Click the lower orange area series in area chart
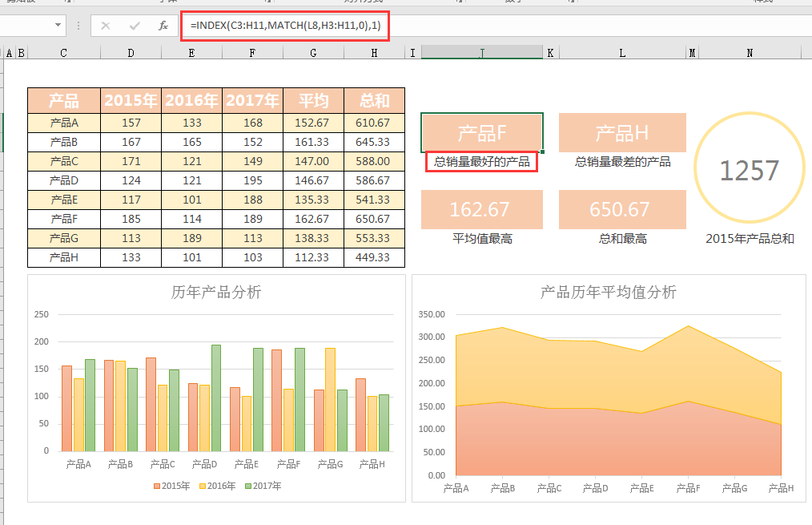Image resolution: width=812 pixels, height=525 pixels. [618, 443]
